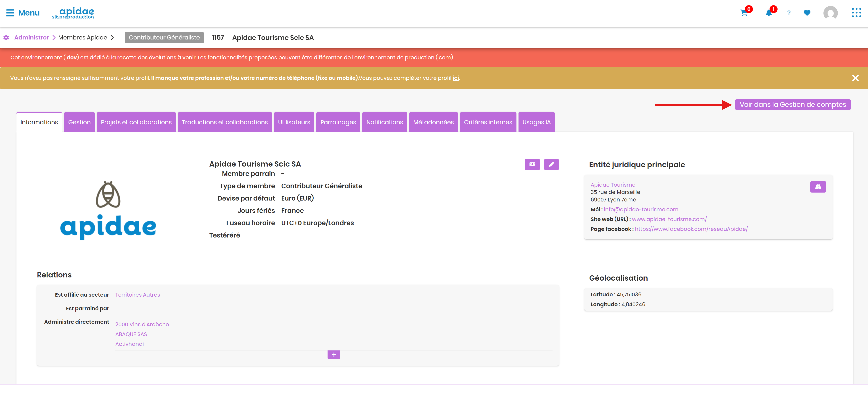Expand the Membres Apidae breadcrumb chevron

pyautogui.click(x=112, y=37)
